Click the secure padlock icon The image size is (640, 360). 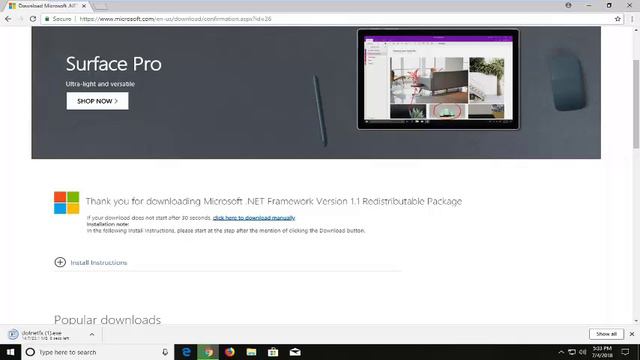[x=47, y=19]
